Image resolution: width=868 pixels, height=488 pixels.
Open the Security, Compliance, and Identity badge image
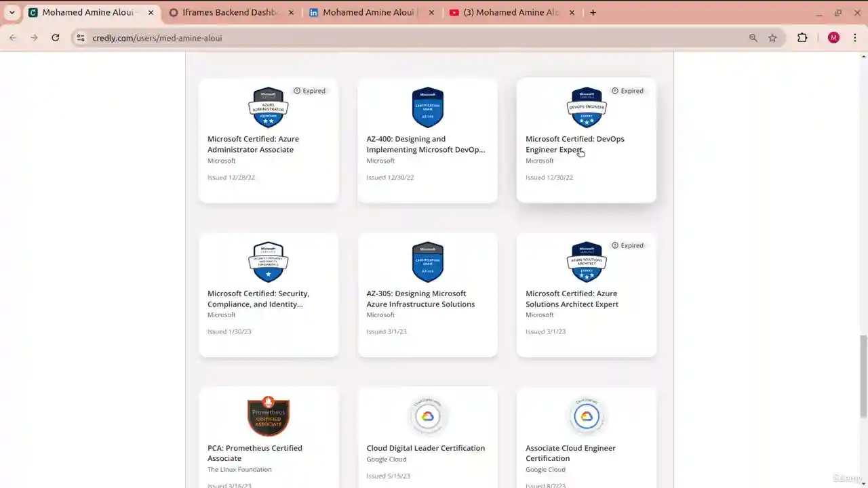click(269, 262)
